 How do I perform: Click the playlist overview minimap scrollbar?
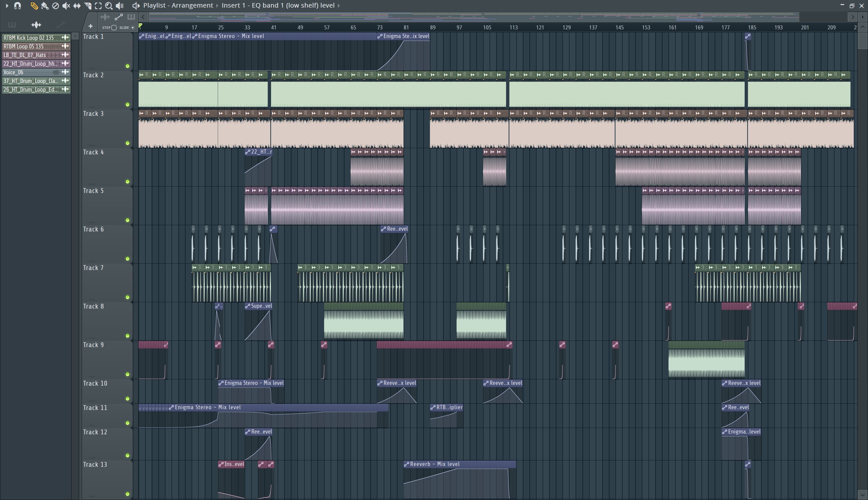tap(474, 17)
